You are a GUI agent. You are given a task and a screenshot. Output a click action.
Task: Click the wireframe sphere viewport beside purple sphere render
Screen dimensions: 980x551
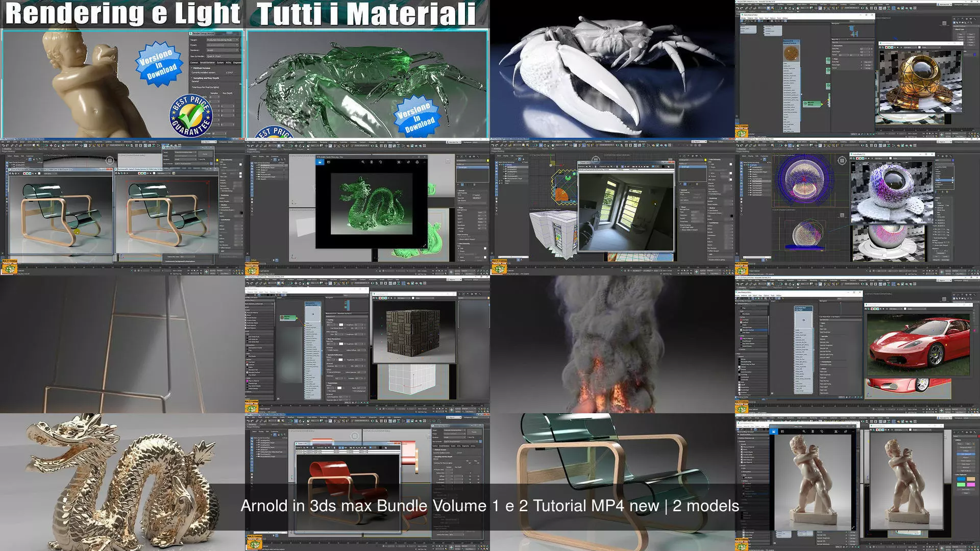(811, 180)
